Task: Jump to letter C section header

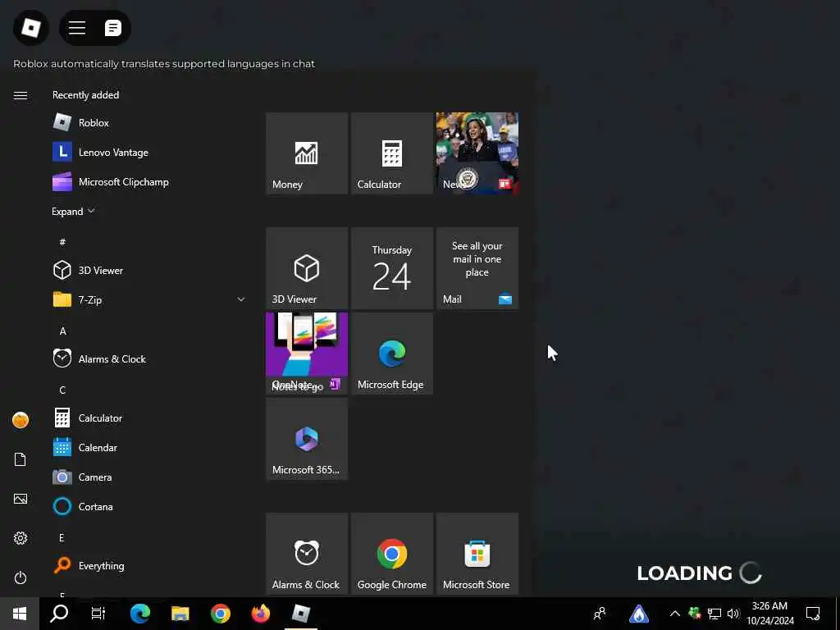Action: pyautogui.click(x=62, y=390)
